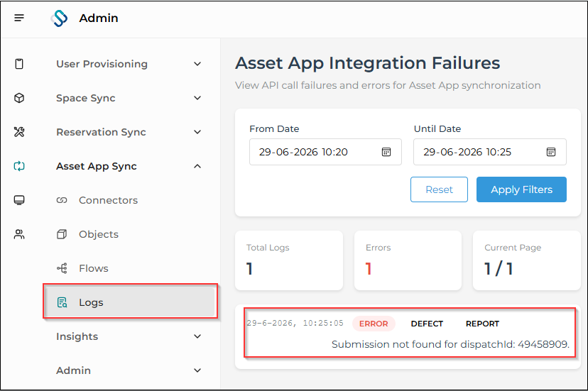Image resolution: width=588 pixels, height=391 pixels.
Task: Click the Current Page card
Action: click(527, 260)
